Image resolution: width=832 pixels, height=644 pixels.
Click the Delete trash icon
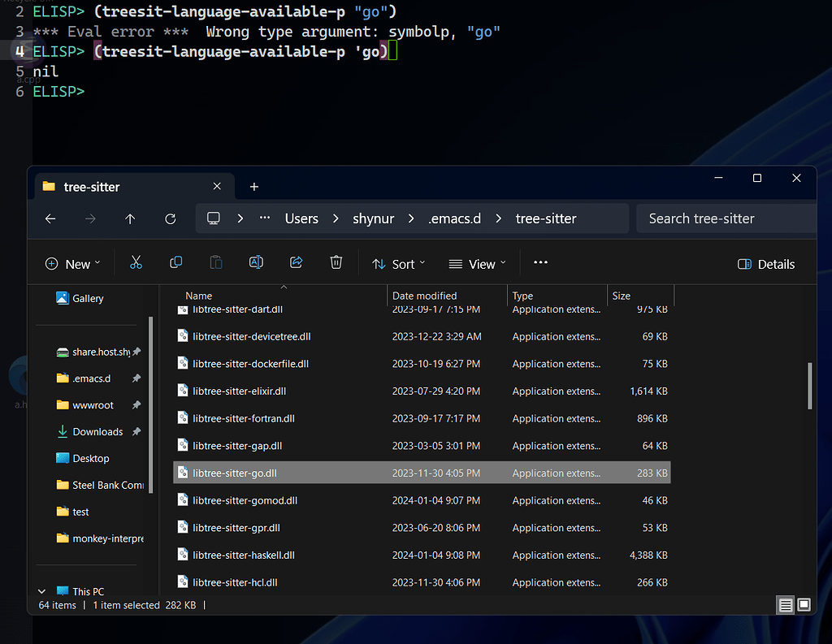(x=336, y=262)
